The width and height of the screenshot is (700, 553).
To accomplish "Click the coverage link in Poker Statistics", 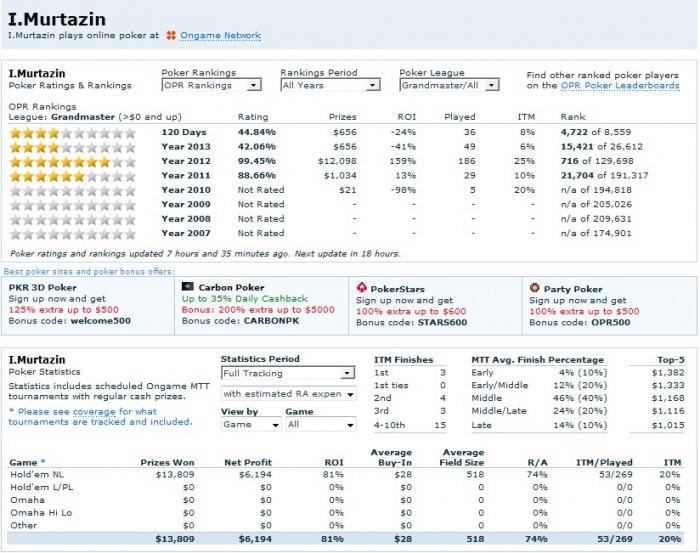I will [x=91, y=410].
